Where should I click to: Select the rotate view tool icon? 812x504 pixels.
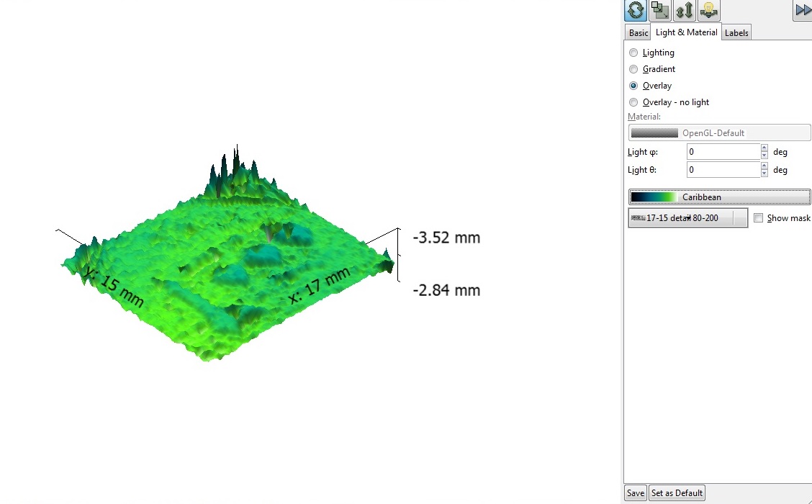636,10
